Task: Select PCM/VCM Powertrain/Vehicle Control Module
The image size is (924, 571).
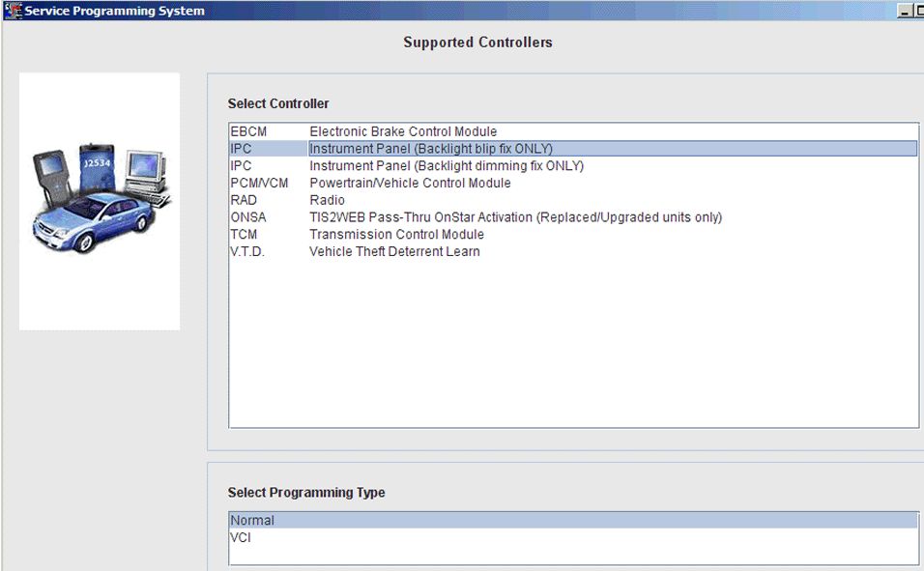Action: (409, 183)
